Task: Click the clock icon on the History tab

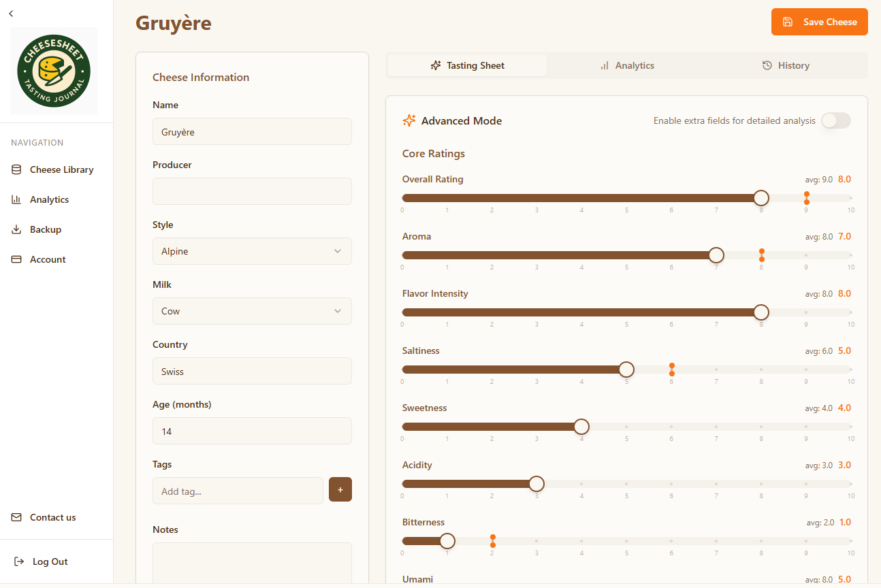Action: tap(767, 65)
